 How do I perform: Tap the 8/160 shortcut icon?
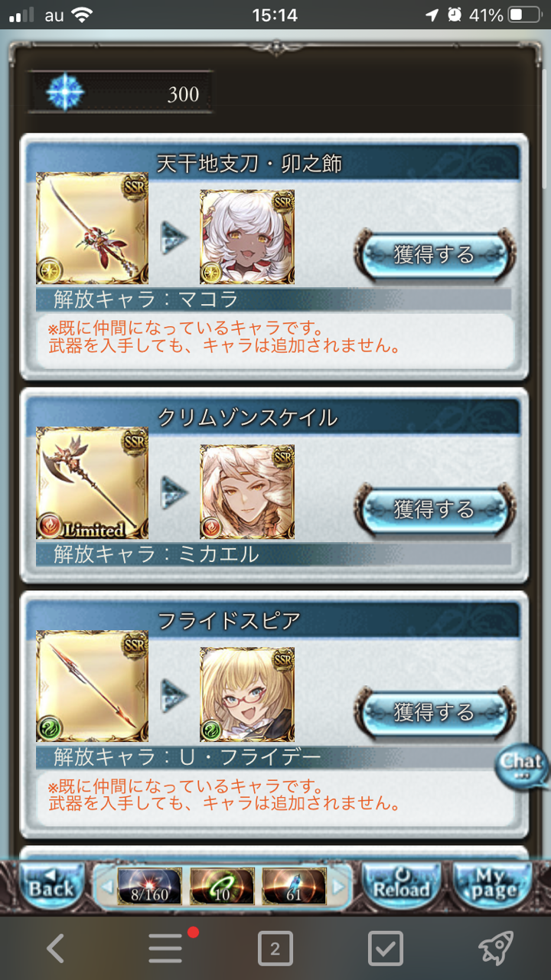[149, 887]
